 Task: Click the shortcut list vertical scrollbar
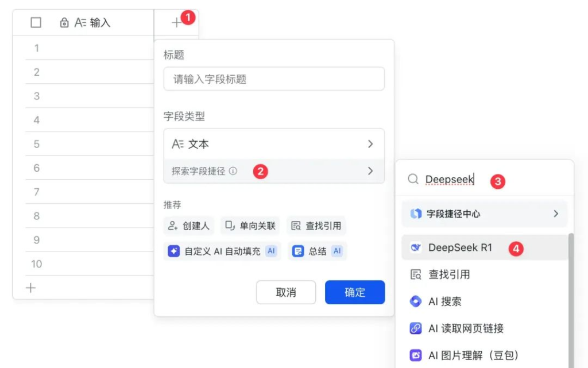571,299
